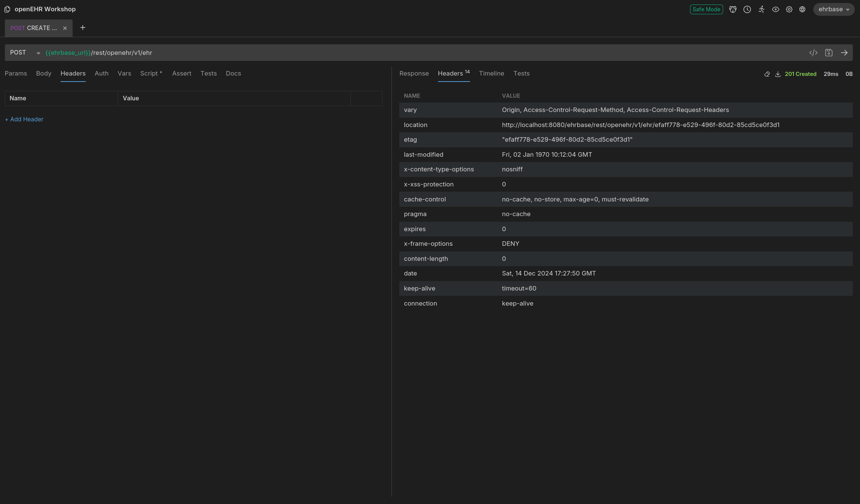Click the eye icon in top bar
This screenshot has width=860, height=504.
click(775, 9)
